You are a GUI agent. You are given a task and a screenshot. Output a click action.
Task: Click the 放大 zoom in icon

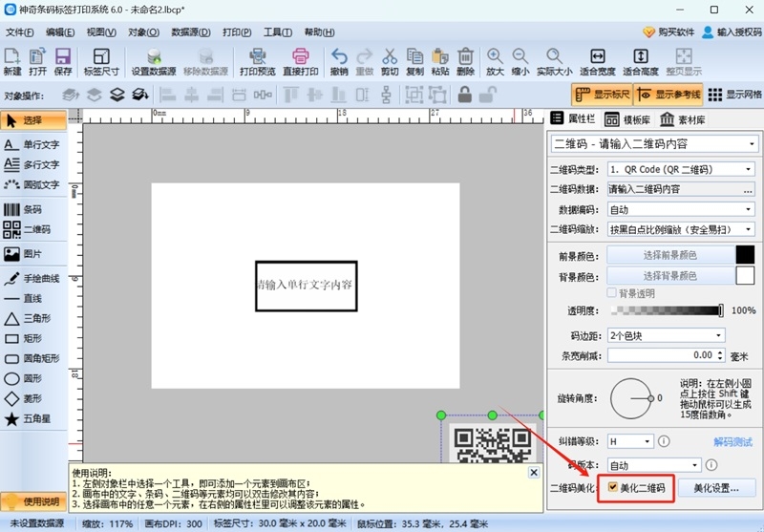click(x=494, y=62)
